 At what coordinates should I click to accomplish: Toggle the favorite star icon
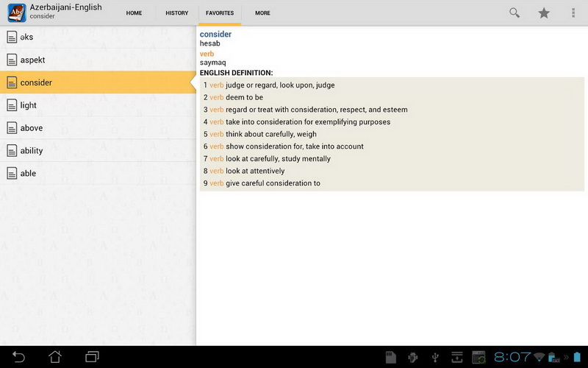[544, 13]
